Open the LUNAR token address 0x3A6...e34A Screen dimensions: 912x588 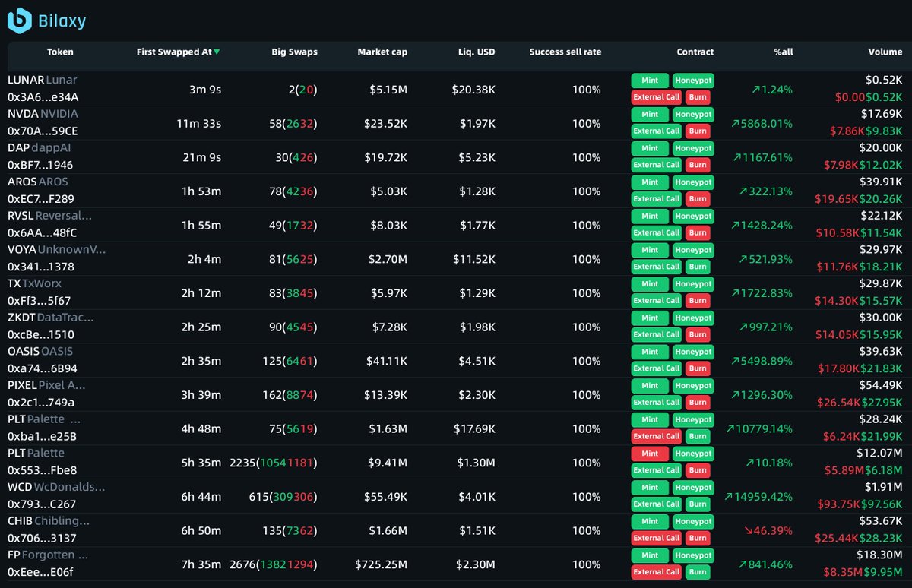point(43,97)
